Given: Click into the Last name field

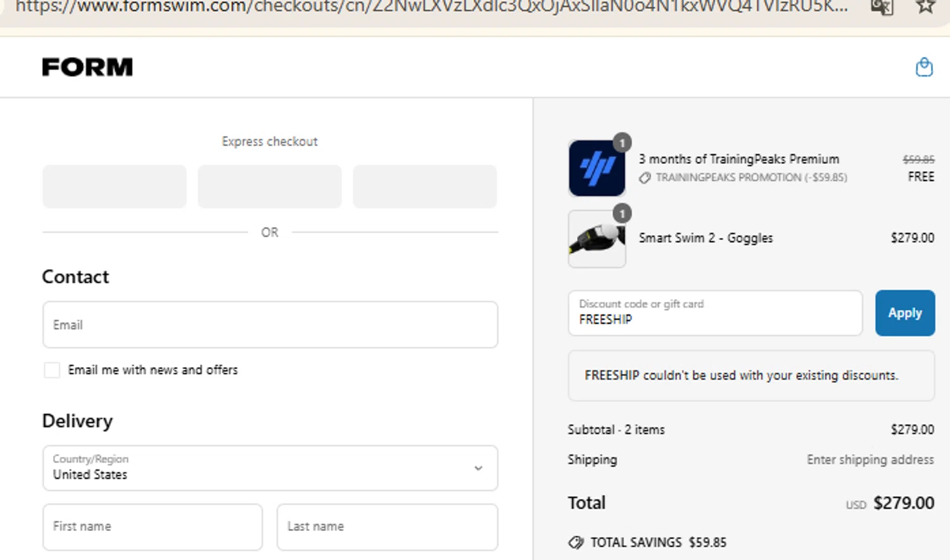Looking at the screenshot, I should pos(387,527).
